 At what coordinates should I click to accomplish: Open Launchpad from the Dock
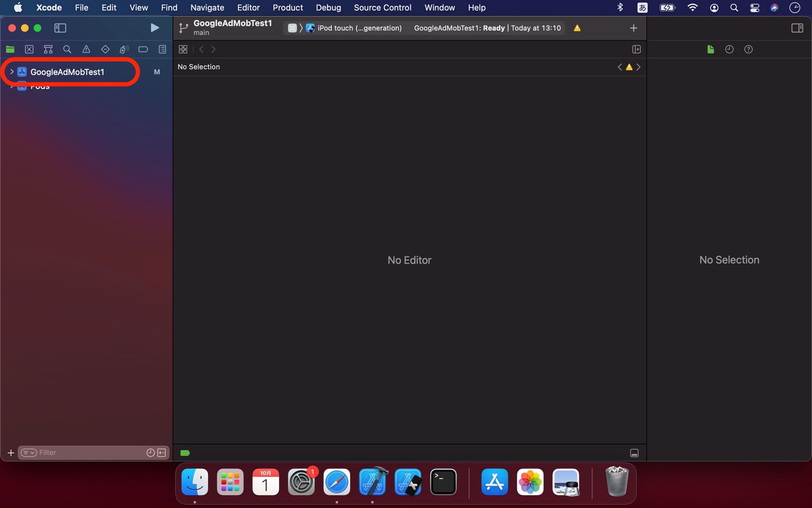tap(230, 482)
